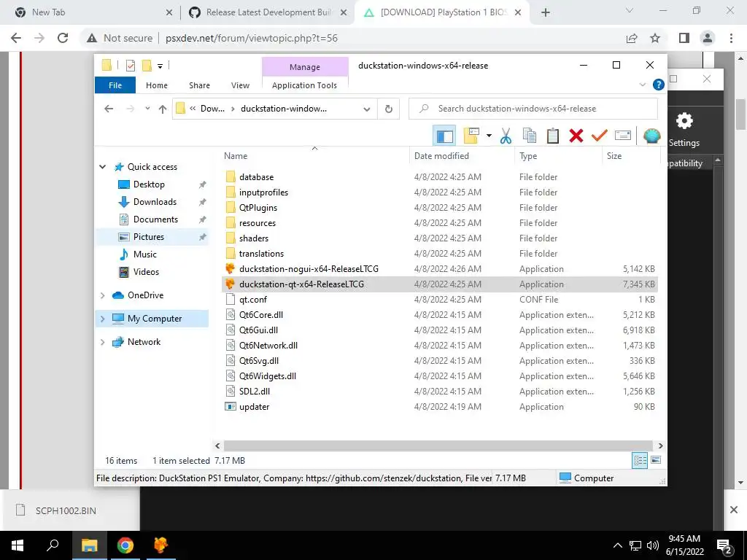Reload the Chrome page
The image size is (747, 560).
(63, 38)
